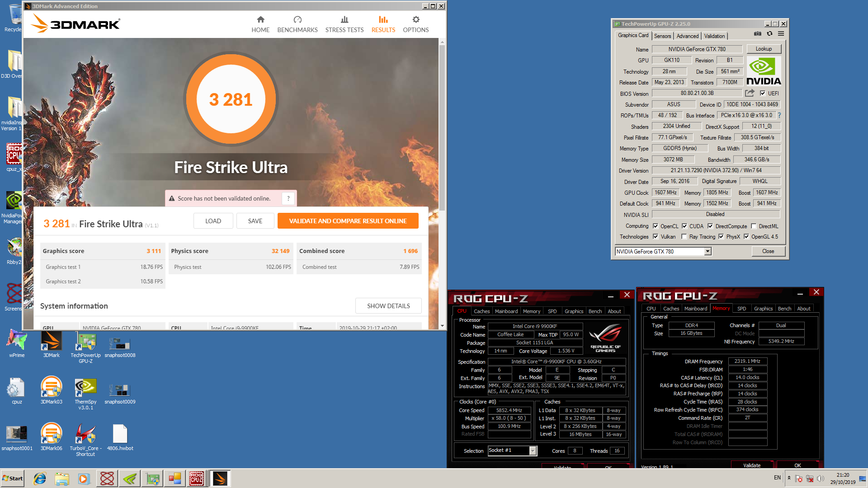The width and height of the screenshot is (868, 488).
Task: Click 3DMark vertical scrollbar thumb
Action: coord(442,127)
